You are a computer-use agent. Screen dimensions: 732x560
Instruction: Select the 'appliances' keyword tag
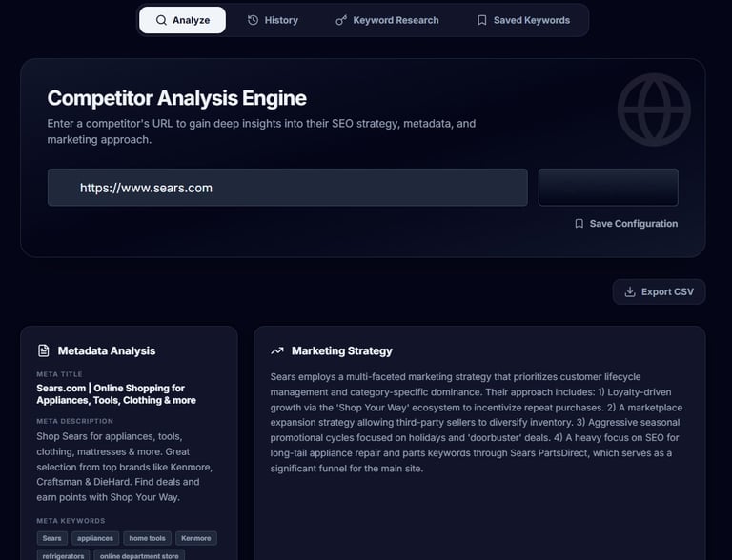coord(95,538)
